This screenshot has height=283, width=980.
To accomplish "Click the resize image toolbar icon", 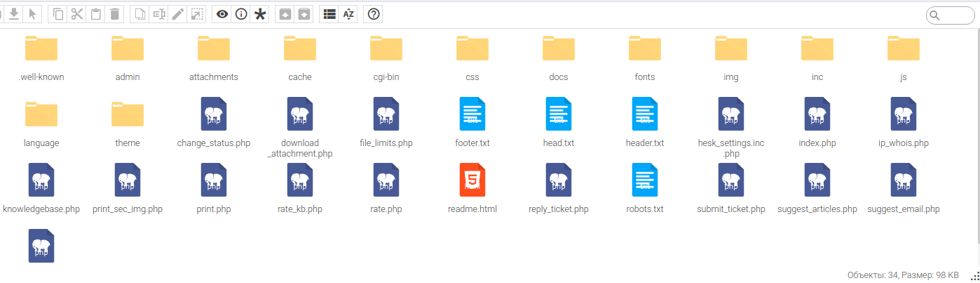I will click(x=197, y=14).
